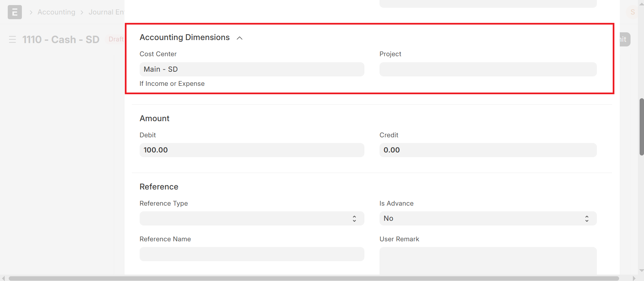Click into the Debit amount field
The height and width of the screenshot is (281, 644).
(x=252, y=150)
